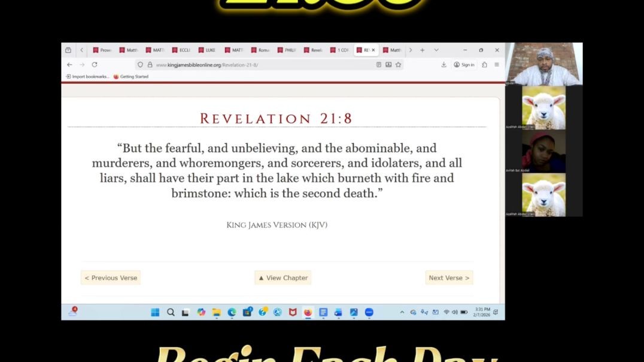Open a new browser tab

[422, 50]
